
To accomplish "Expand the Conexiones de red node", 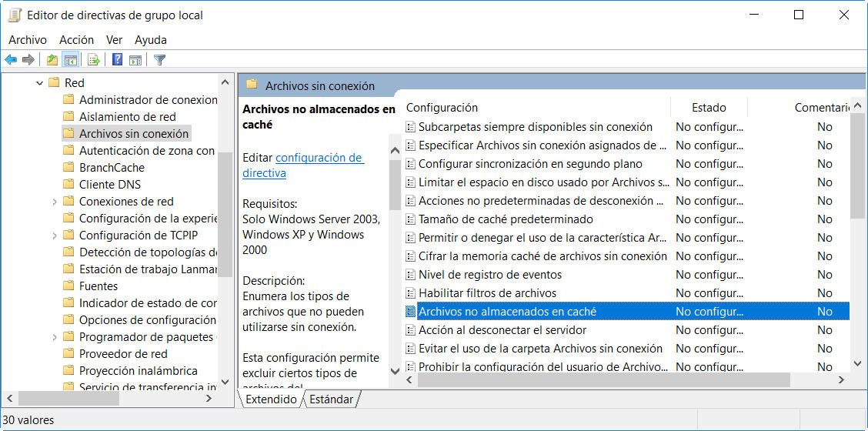I will coord(54,202).
